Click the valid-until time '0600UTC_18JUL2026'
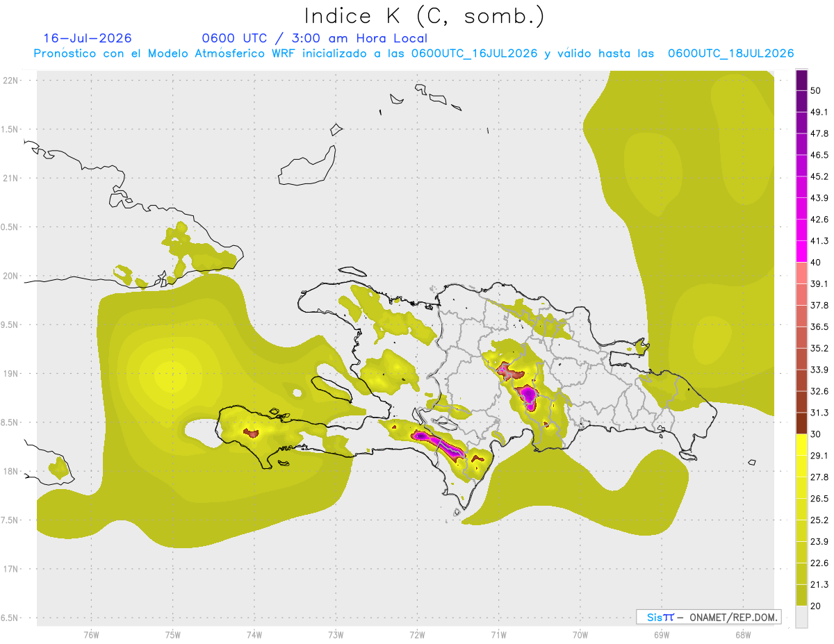Screen dimensions: 834x644 [730, 53]
